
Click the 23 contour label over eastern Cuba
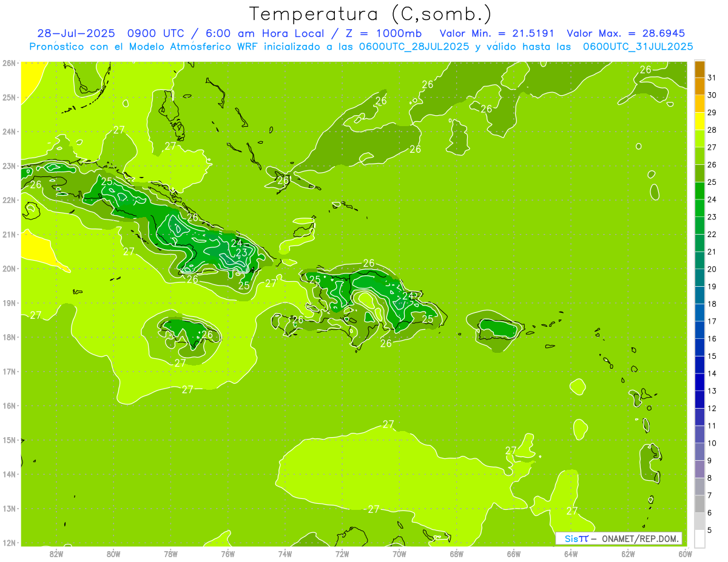click(241, 252)
